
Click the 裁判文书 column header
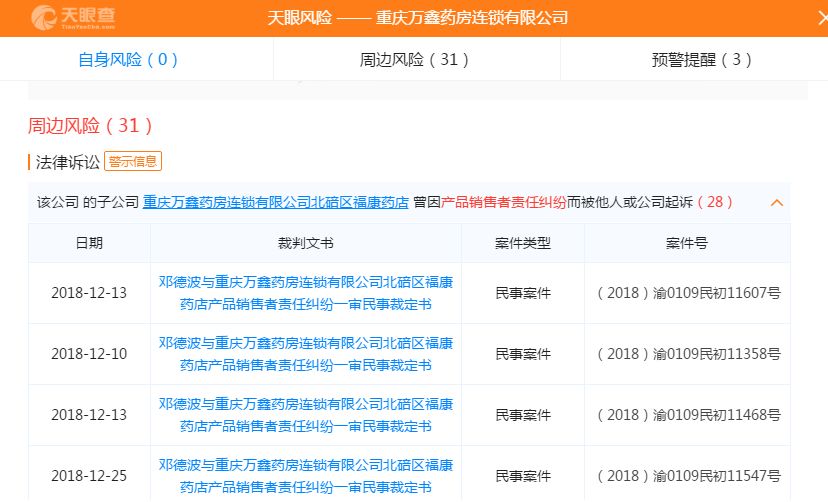pyautogui.click(x=305, y=243)
